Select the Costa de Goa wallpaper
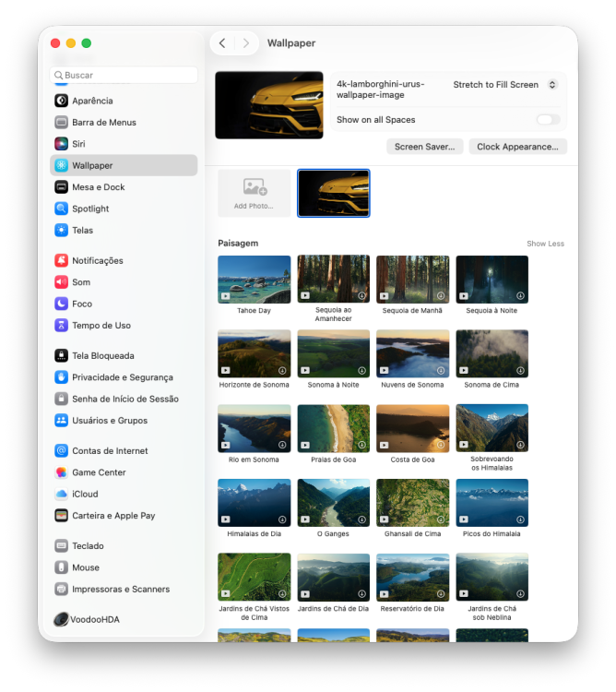616x692 pixels. tap(412, 428)
